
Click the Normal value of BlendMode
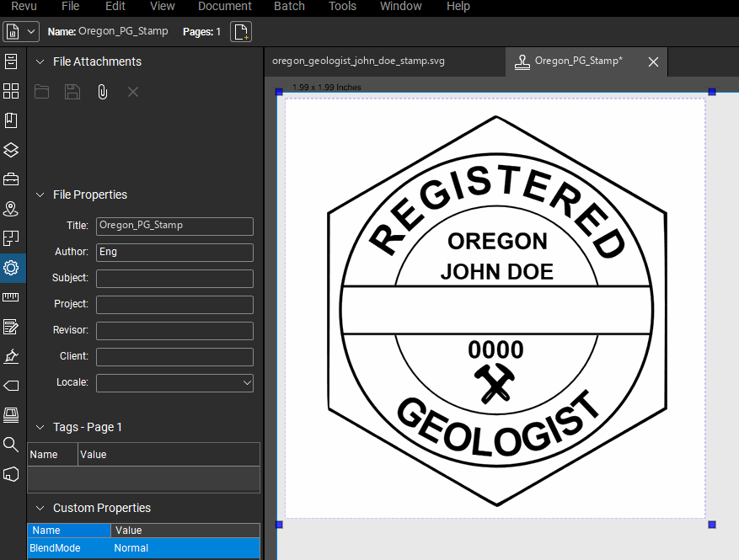coord(131,548)
